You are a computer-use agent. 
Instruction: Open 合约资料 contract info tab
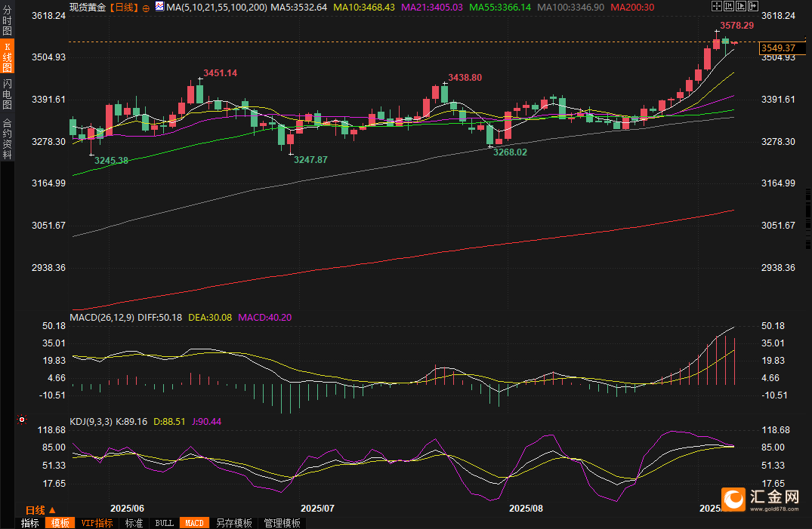coord(8,138)
